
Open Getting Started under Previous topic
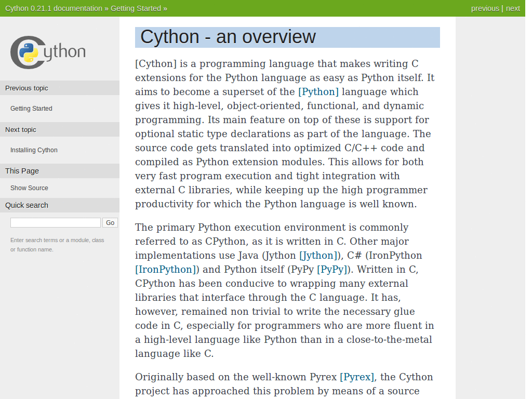tap(31, 109)
